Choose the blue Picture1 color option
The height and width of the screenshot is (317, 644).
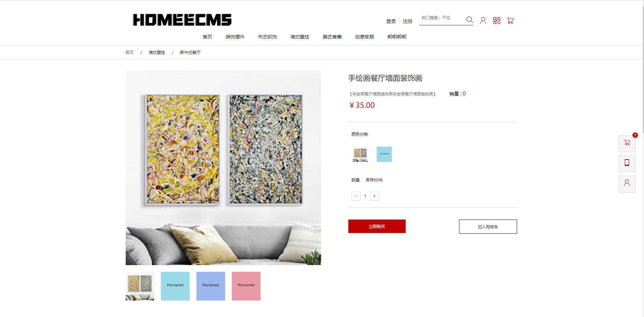tap(384, 154)
